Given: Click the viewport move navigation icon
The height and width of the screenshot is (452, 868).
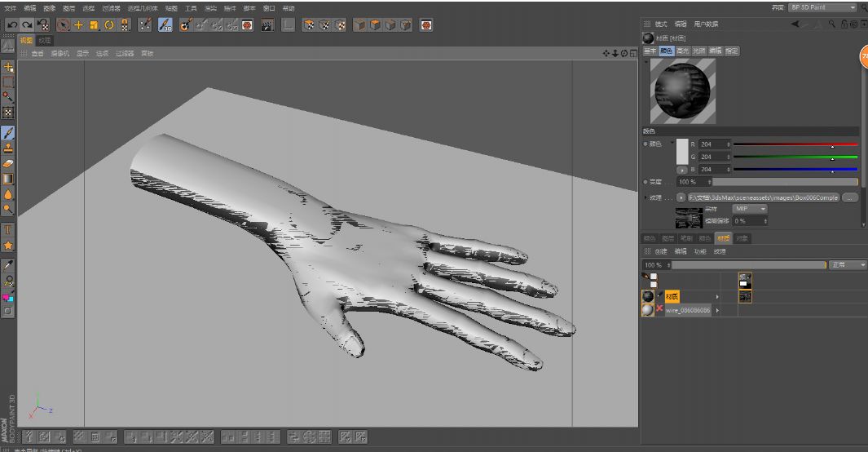Looking at the screenshot, I should click(x=606, y=54).
